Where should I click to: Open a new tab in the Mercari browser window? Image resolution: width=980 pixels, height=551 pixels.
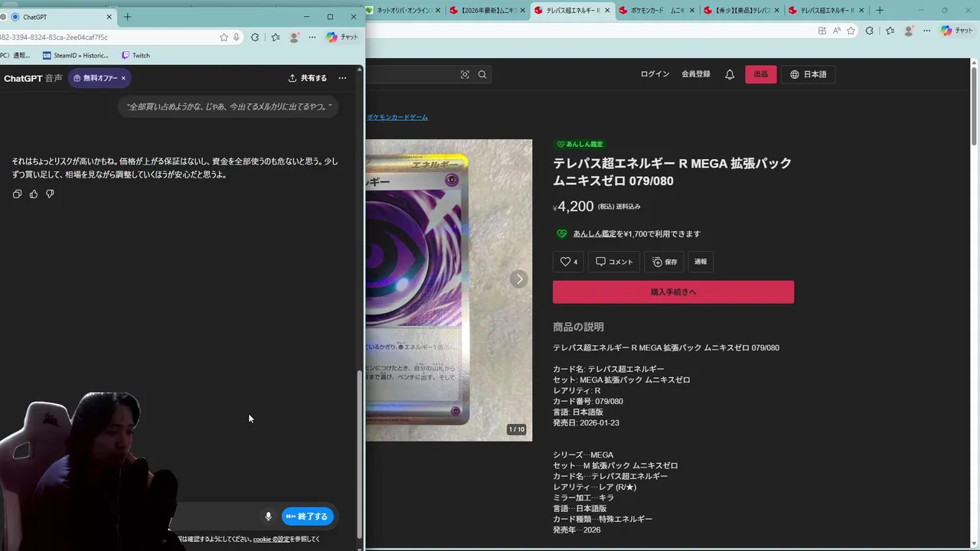(880, 10)
